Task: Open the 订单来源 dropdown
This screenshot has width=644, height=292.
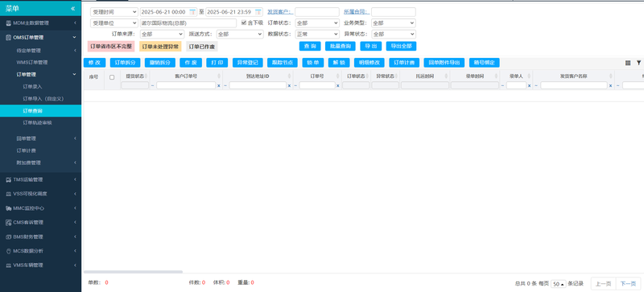Action: 163,34
